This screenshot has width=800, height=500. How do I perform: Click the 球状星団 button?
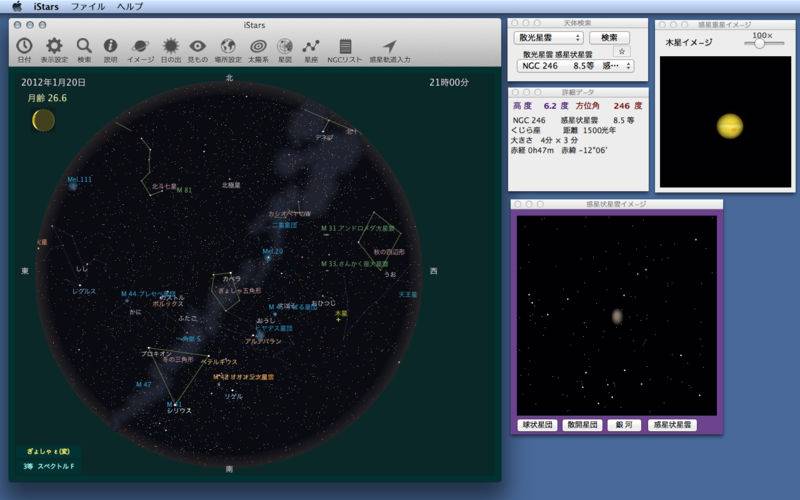coord(538,424)
